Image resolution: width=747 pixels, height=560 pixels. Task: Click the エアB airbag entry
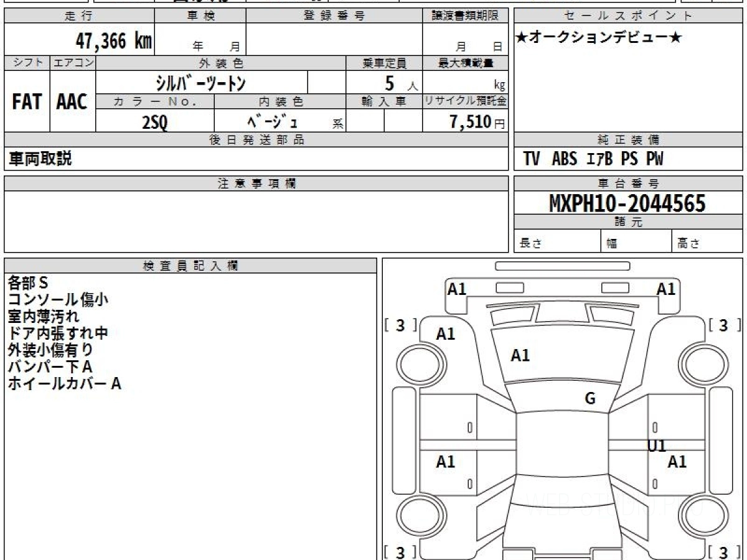[x=600, y=159]
